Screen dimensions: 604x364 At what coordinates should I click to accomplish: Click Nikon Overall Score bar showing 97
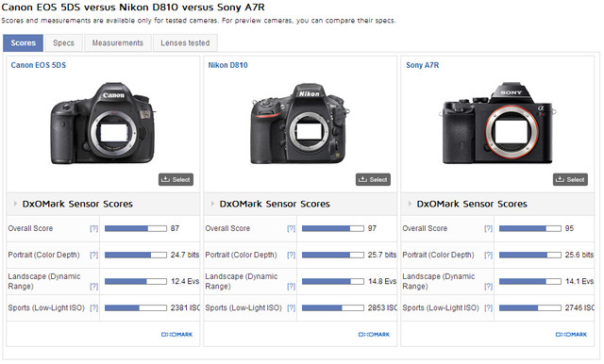tap(333, 228)
